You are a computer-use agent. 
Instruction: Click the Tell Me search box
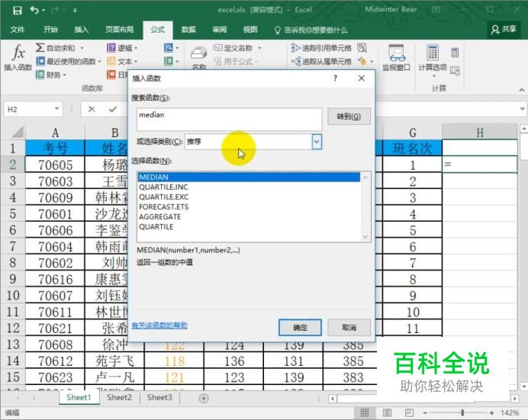pos(311,30)
